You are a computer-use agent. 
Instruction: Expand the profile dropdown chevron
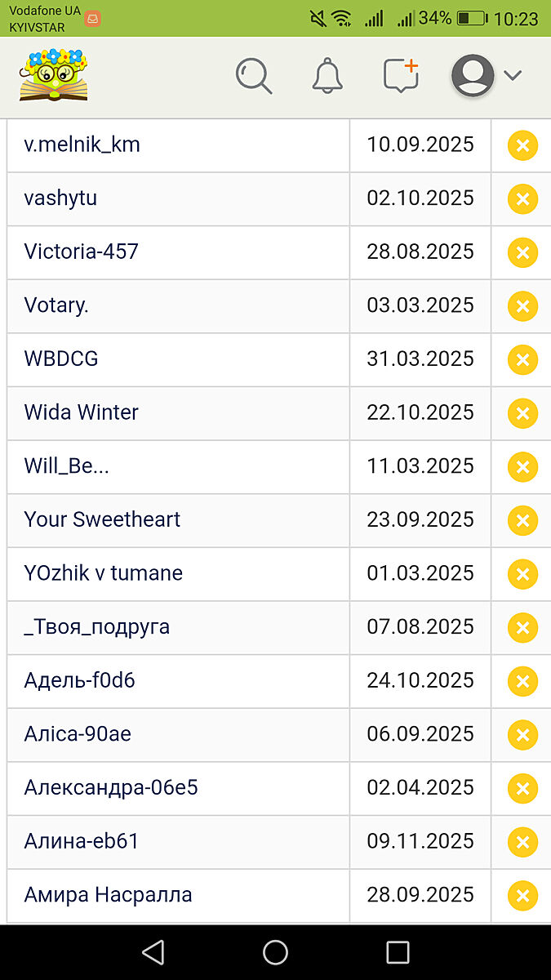pos(513,76)
